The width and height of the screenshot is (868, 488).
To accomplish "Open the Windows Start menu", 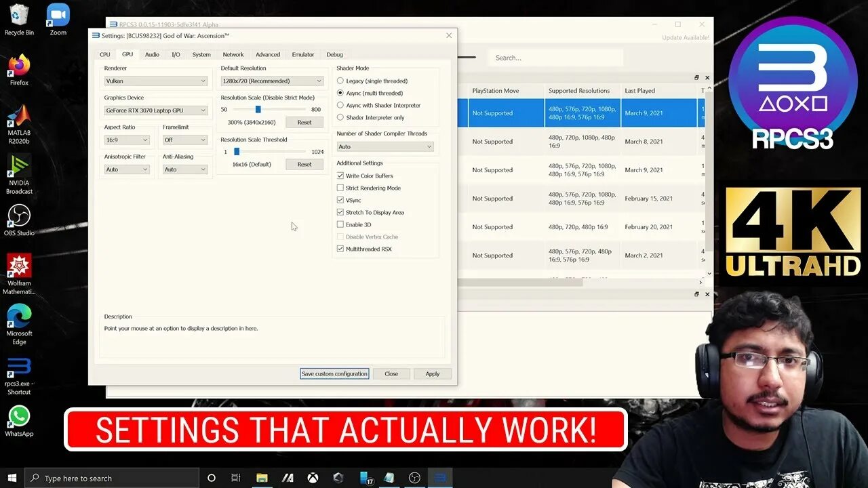I will click(x=12, y=478).
